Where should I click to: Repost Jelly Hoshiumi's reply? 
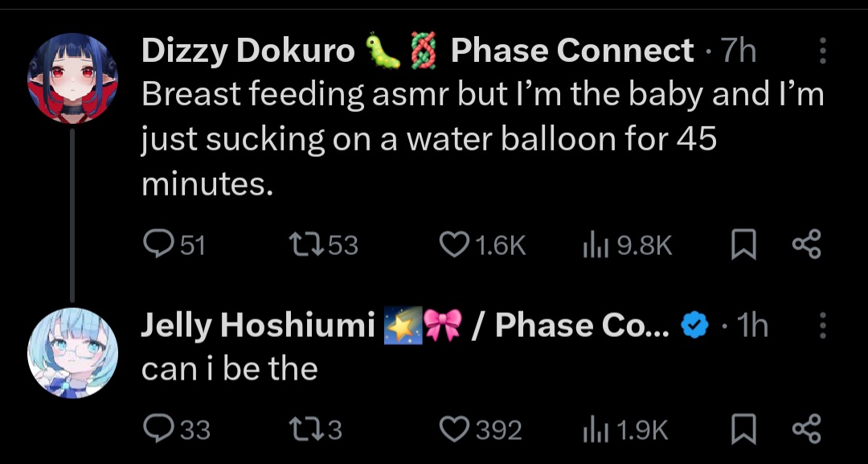click(303, 429)
